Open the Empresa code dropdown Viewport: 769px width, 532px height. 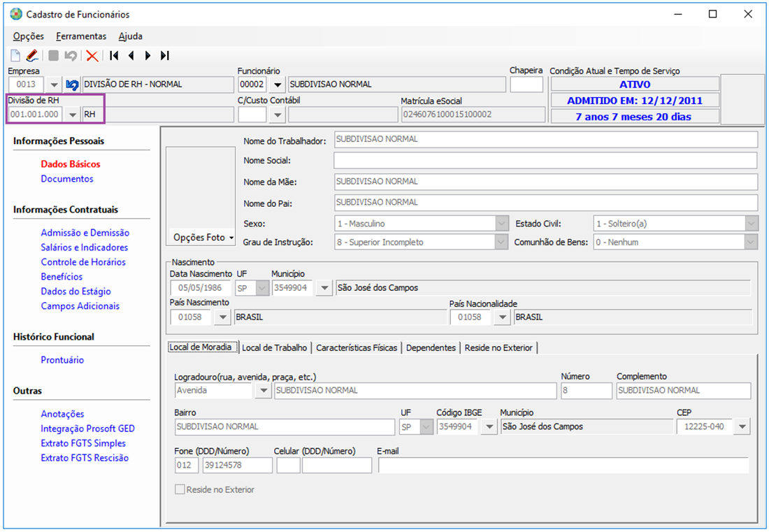coord(54,85)
